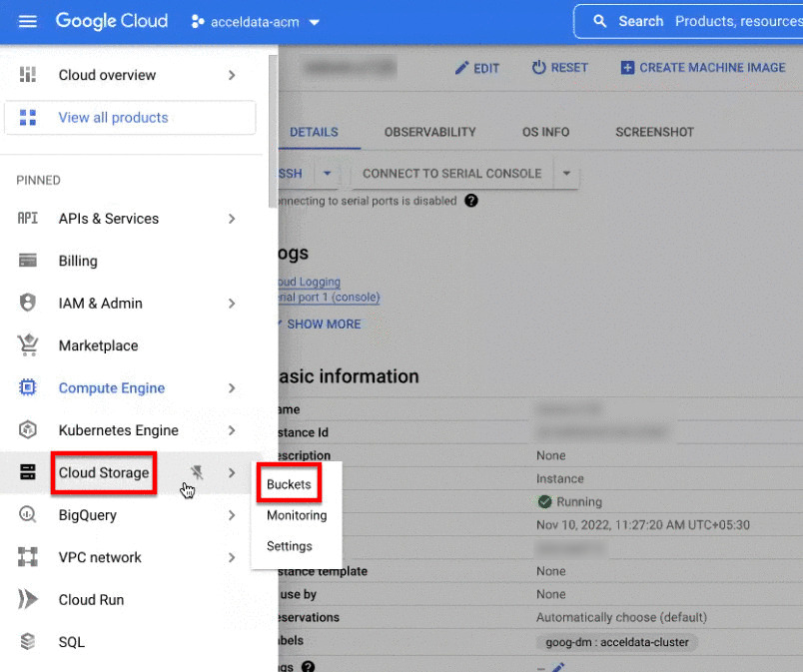The height and width of the screenshot is (672, 803).
Task: Click the View all products grid icon
Action: [x=28, y=117]
